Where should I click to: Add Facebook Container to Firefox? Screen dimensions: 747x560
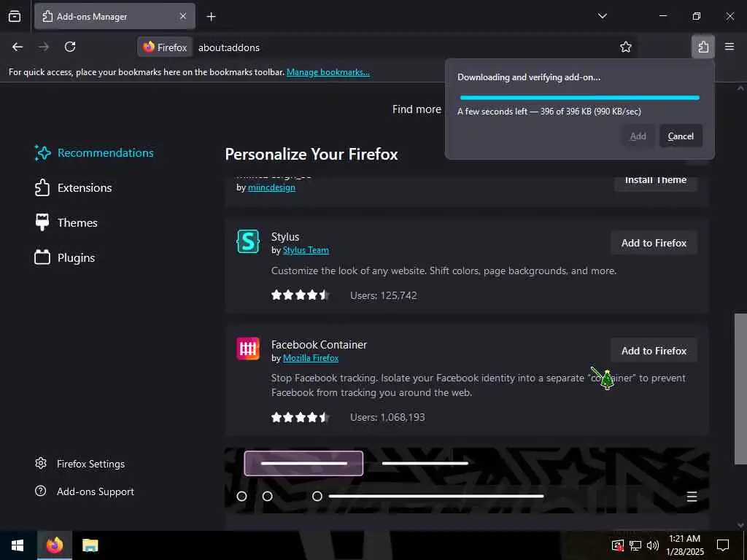coord(654,351)
